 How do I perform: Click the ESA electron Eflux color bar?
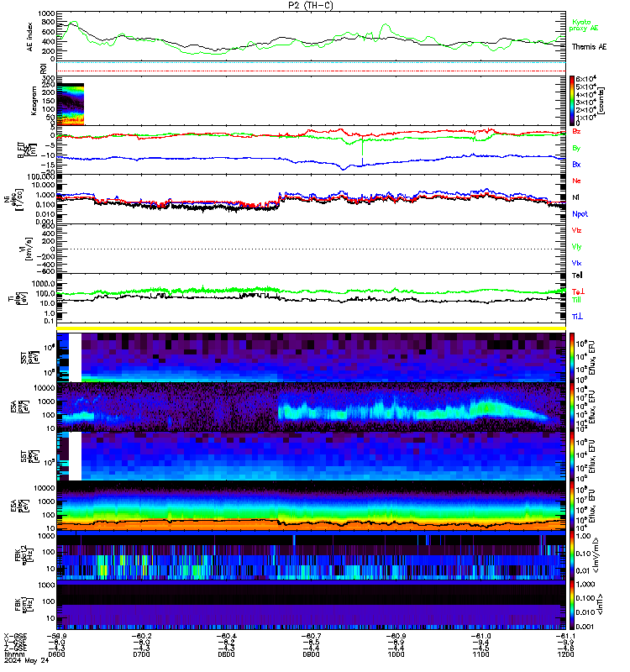click(572, 506)
